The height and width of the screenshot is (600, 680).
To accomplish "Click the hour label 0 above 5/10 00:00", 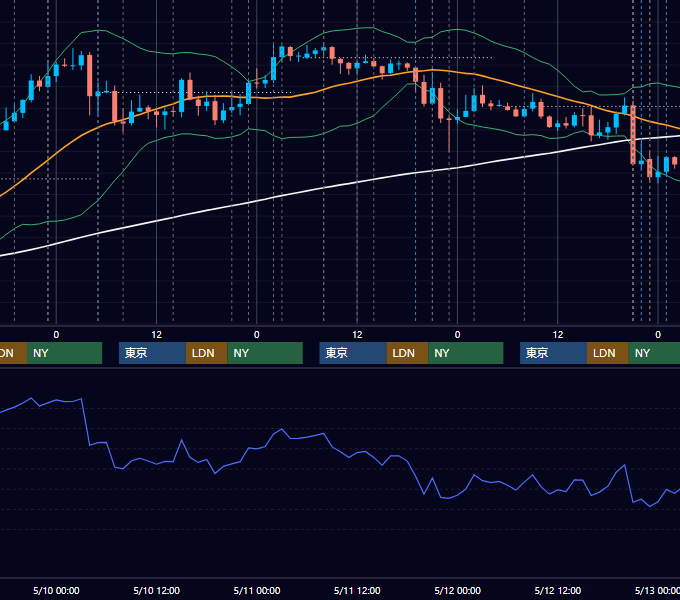I will click(x=56, y=335).
